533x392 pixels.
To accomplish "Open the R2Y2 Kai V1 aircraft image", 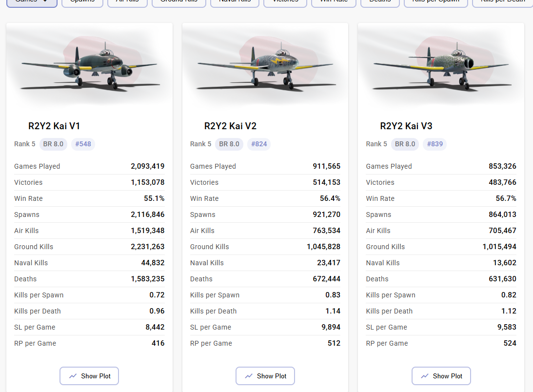I will 89,66.
